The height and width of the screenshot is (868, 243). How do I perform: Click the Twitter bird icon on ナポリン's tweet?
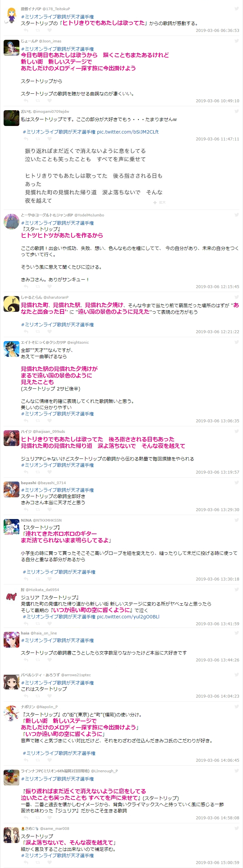point(237,707)
